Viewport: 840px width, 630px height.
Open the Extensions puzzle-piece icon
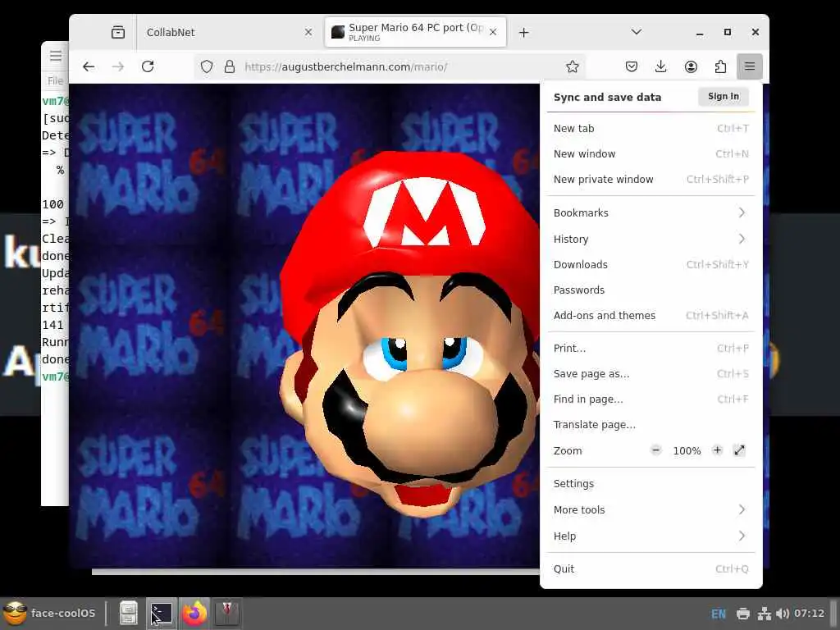720,66
